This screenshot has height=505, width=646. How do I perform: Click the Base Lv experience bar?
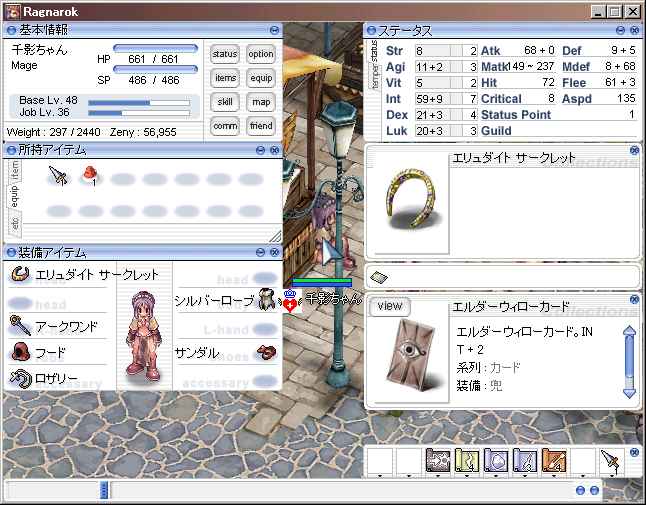139,103
